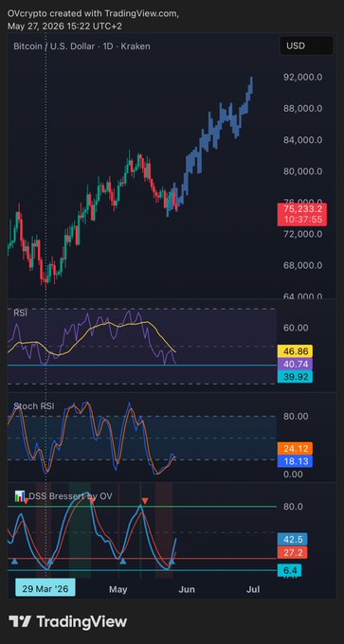Image resolution: width=344 pixels, height=644 pixels.
Task: Click the 88,000.0 price axis label
Action: pyautogui.click(x=302, y=108)
